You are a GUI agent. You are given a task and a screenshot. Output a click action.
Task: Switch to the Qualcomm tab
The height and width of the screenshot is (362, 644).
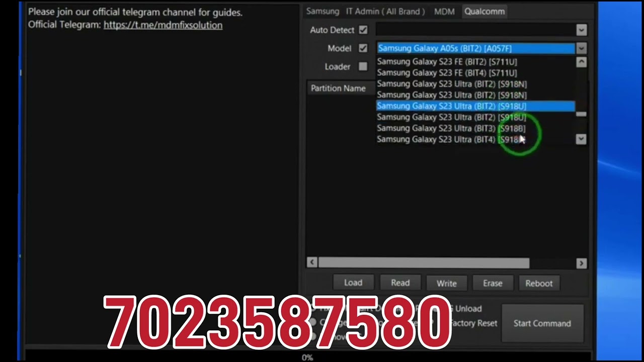click(x=485, y=11)
